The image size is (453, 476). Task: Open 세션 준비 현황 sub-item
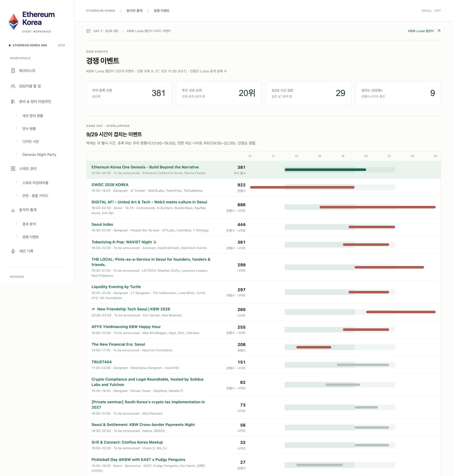(x=33, y=116)
